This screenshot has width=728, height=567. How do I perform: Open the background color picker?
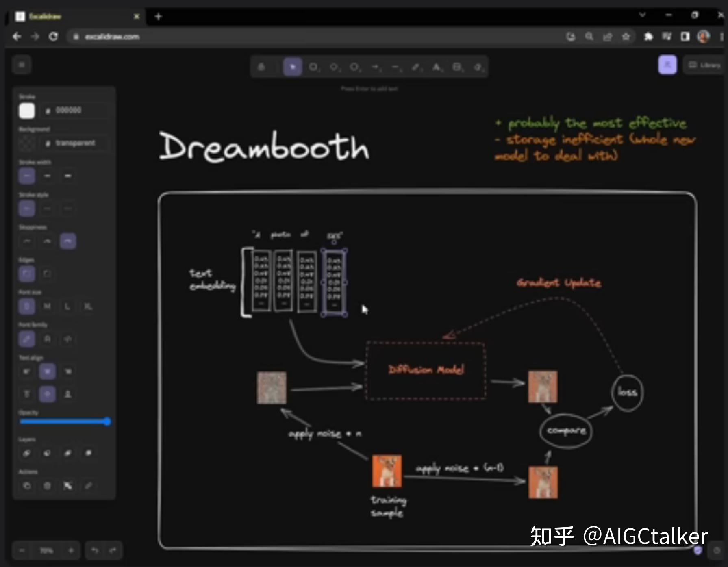26,143
